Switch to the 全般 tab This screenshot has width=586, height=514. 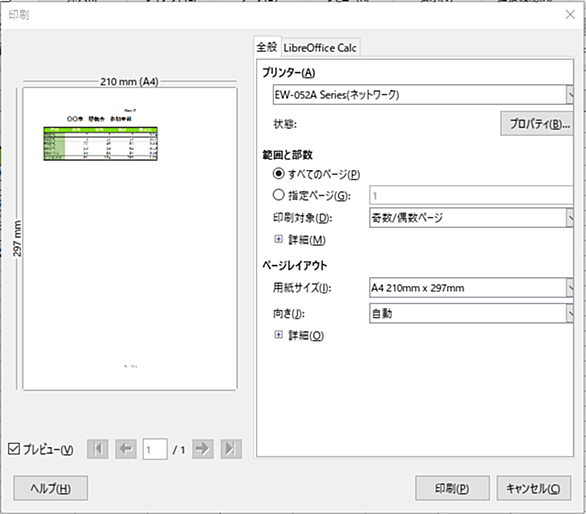click(x=267, y=47)
